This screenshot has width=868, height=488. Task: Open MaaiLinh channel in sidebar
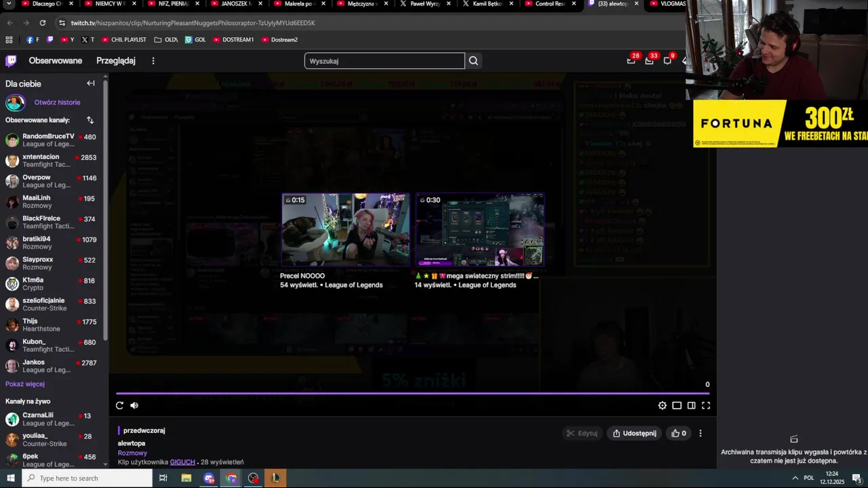(x=52, y=201)
